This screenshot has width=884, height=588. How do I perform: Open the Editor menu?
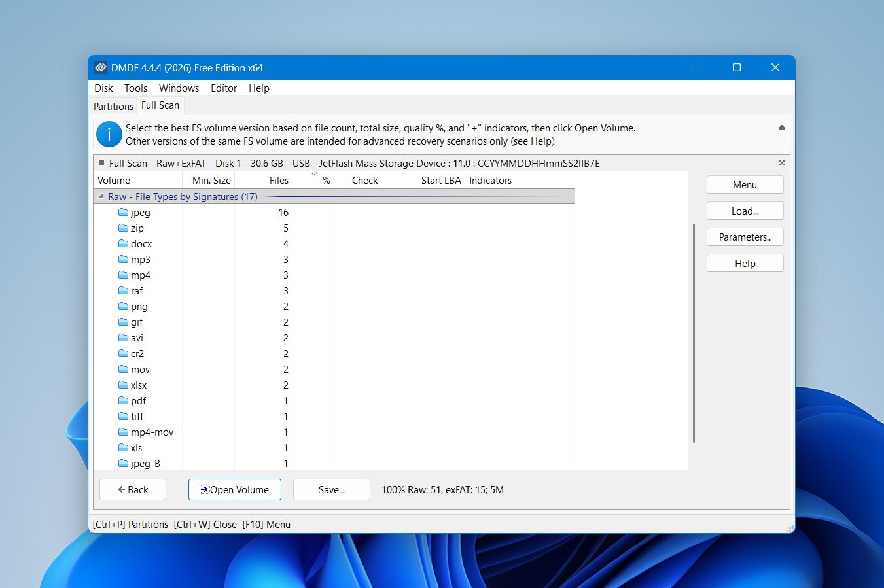pos(224,88)
